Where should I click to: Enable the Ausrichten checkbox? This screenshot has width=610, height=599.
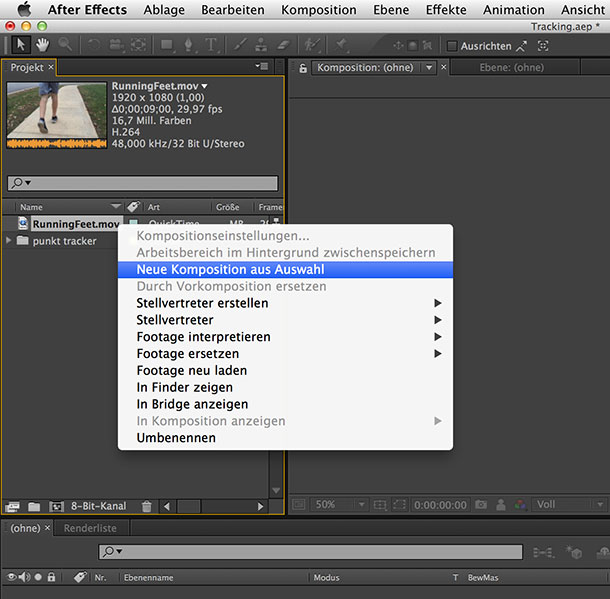452,46
